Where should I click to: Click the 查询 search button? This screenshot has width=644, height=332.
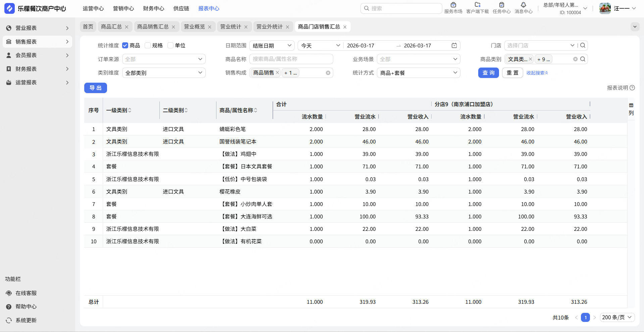[x=488, y=73]
